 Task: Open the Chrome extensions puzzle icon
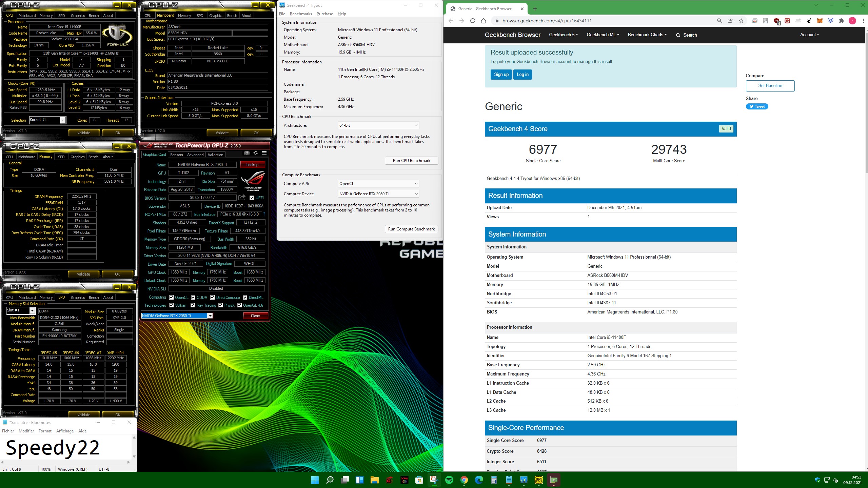tap(842, 21)
